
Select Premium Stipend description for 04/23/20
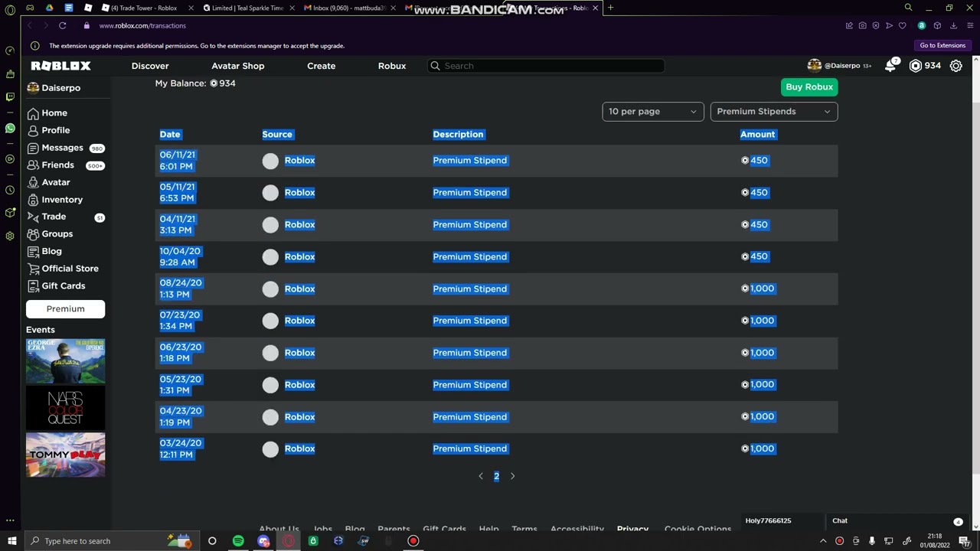tap(469, 417)
